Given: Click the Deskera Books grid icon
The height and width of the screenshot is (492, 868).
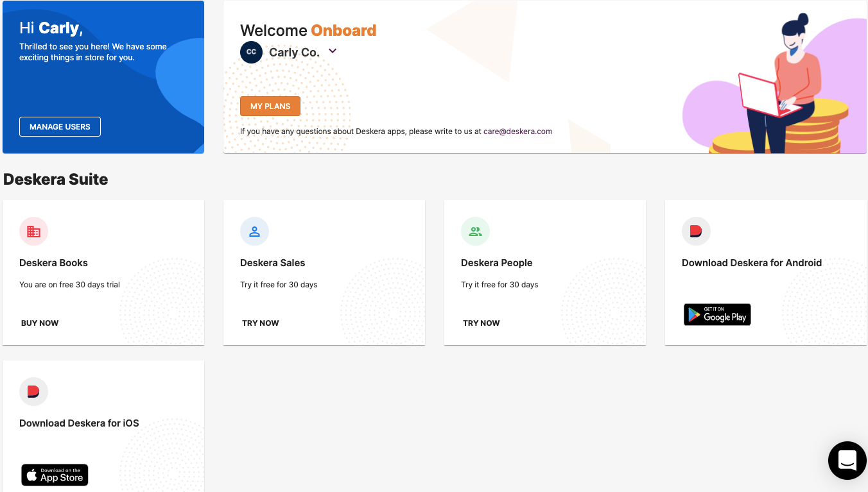Looking at the screenshot, I should (x=33, y=232).
